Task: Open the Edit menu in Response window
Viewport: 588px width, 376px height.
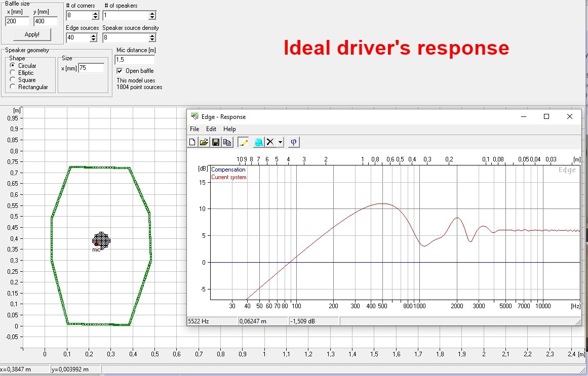Action: click(211, 129)
